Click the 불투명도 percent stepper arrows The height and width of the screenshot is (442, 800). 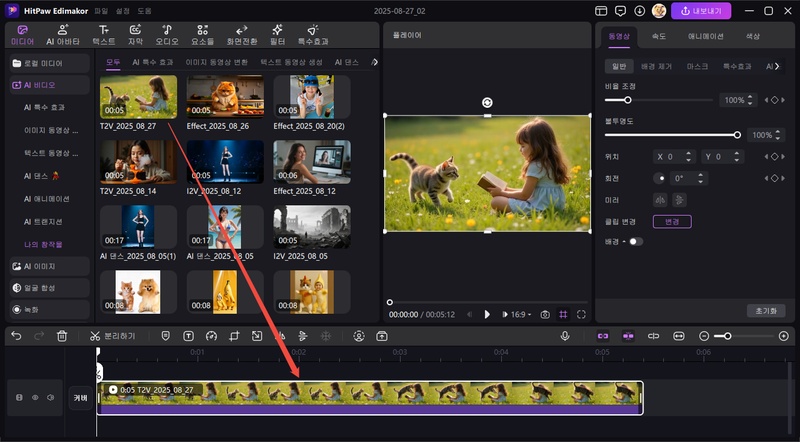pos(778,135)
